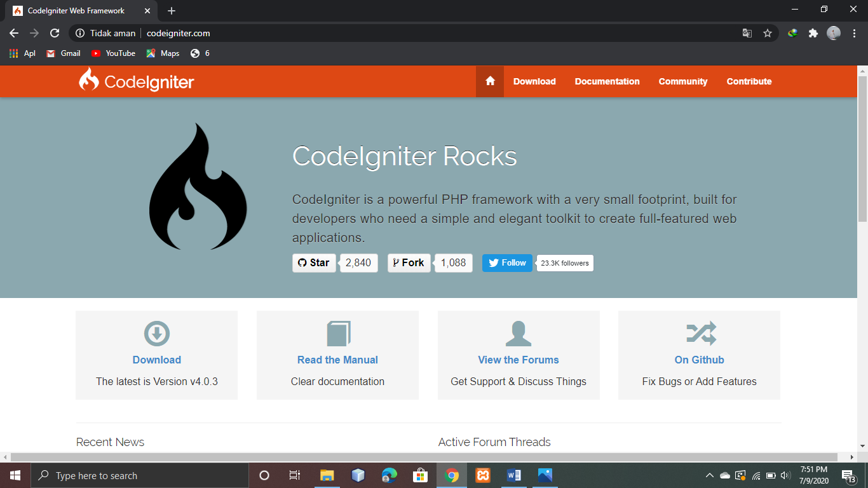Open Download in the navbar

pos(534,81)
